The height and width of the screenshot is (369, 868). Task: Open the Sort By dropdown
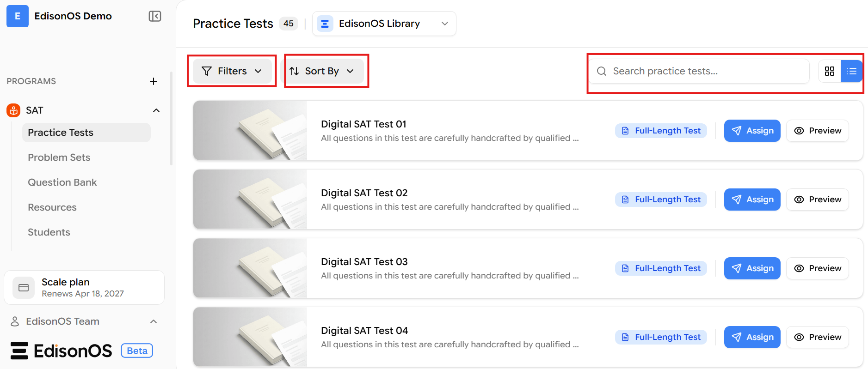click(322, 71)
